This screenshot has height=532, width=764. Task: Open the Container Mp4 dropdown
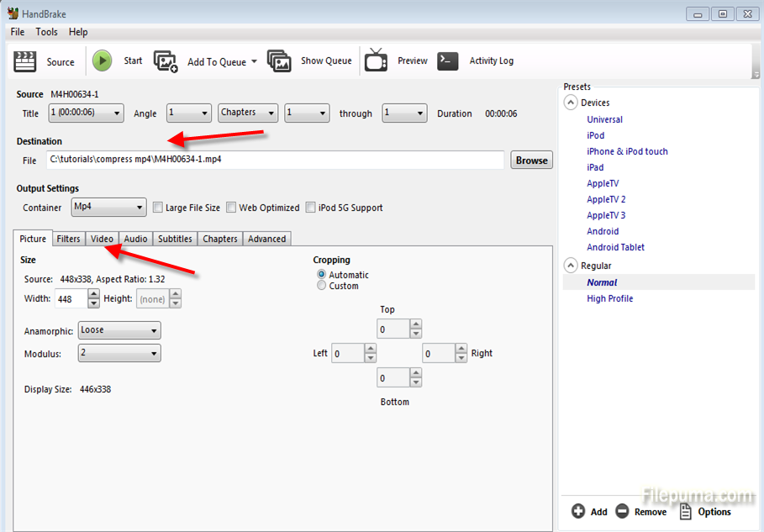click(x=108, y=207)
